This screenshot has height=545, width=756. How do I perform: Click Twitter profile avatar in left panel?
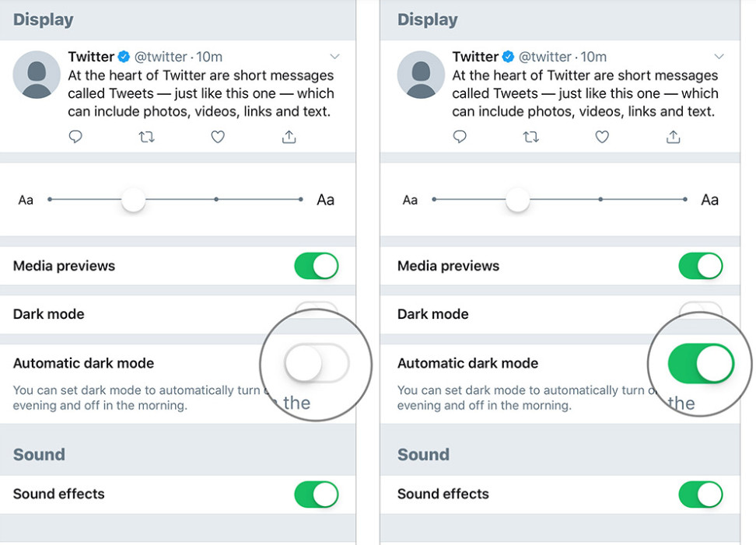pyautogui.click(x=37, y=75)
